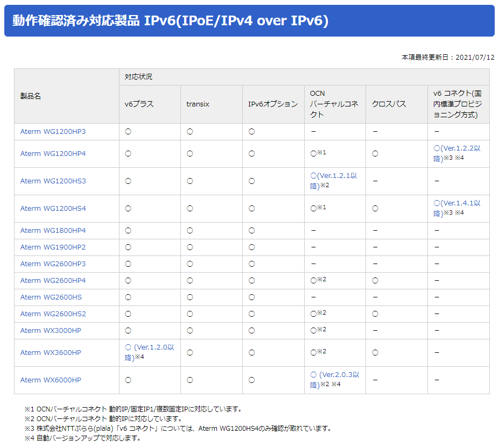Open the Aterm WG1200HS4 product link

coord(53,209)
